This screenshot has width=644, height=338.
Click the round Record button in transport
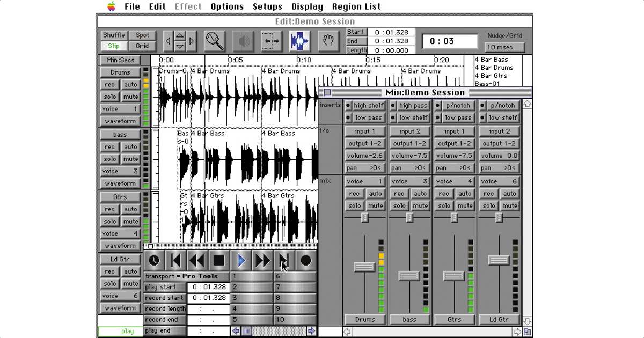(305, 260)
